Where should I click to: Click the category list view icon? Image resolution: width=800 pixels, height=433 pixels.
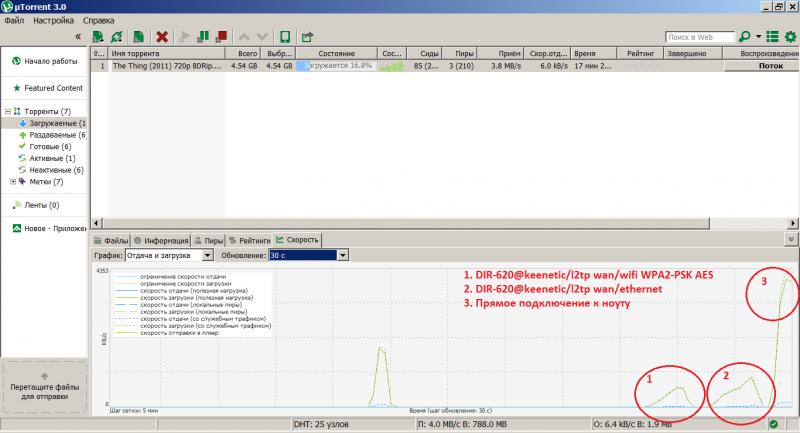tap(772, 37)
